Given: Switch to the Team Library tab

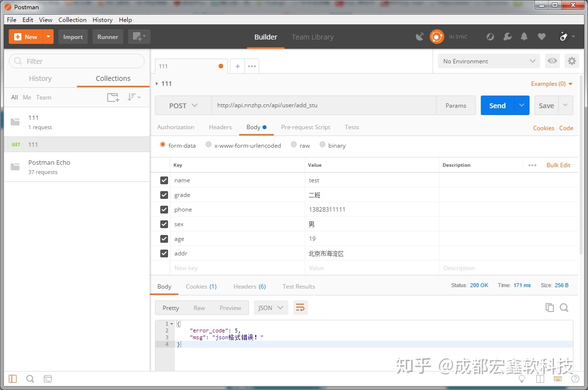Looking at the screenshot, I should pos(313,37).
